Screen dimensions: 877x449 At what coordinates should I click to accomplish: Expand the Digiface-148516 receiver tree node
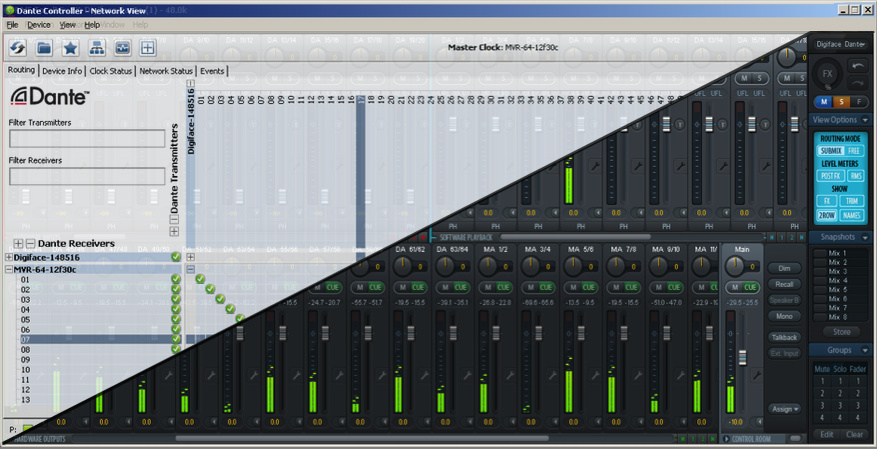[8, 257]
